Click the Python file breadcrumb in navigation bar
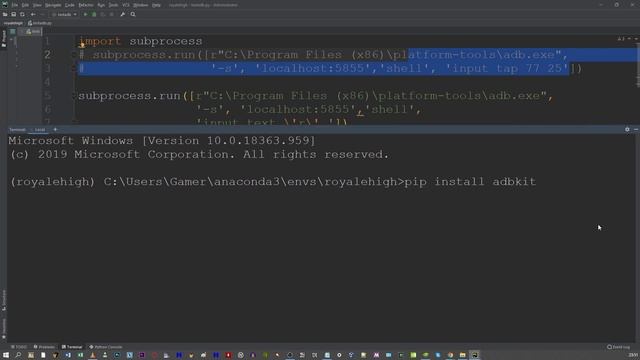This screenshot has width=640, height=360. pos(40,23)
